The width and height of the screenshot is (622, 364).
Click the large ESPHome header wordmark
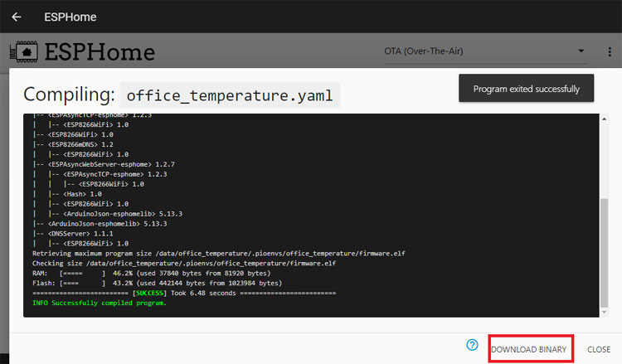(100, 51)
